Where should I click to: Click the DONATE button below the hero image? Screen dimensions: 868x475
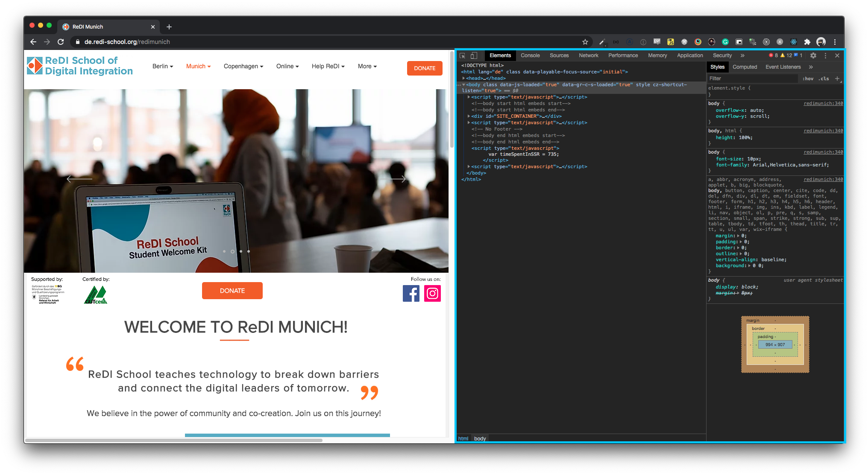pyautogui.click(x=232, y=291)
